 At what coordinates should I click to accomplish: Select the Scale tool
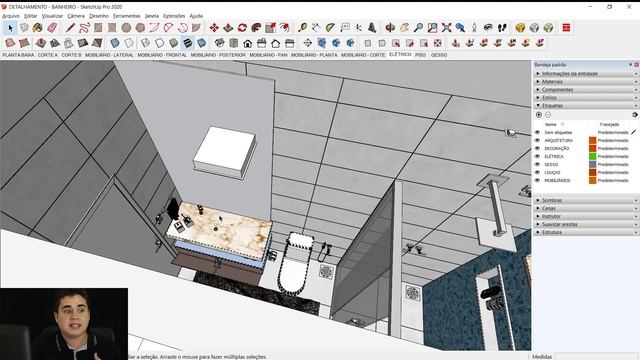point(270,28)
